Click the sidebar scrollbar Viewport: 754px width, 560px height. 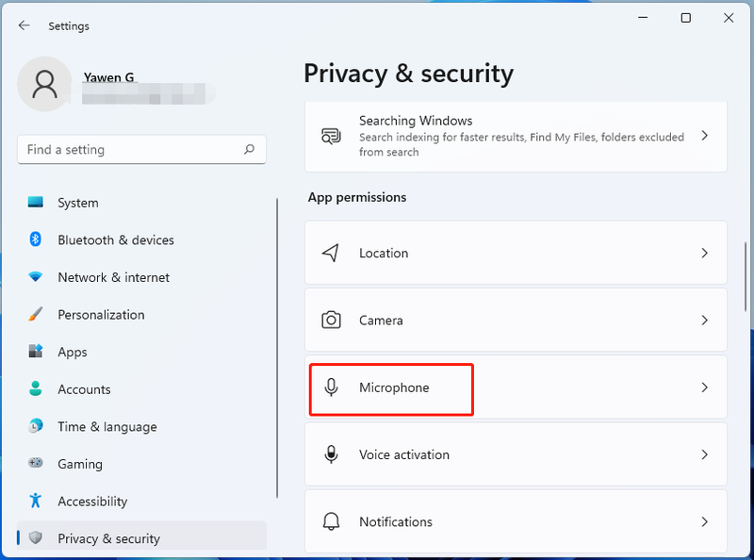[x=277, y=348]
